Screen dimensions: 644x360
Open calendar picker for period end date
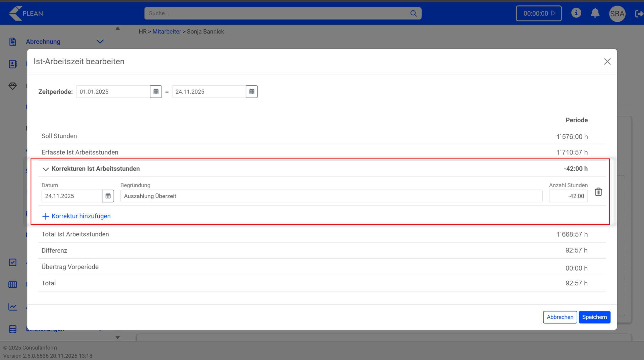tap(252, 92)
